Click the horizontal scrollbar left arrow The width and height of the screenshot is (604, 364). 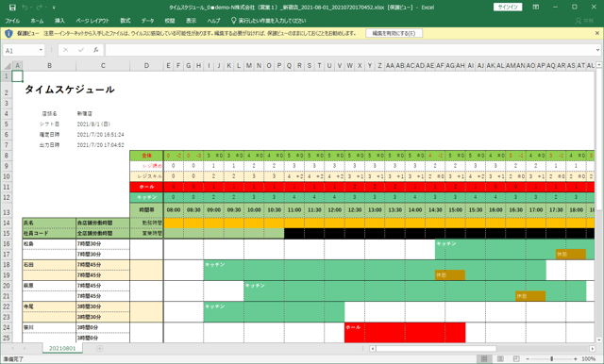pos(372,349)
